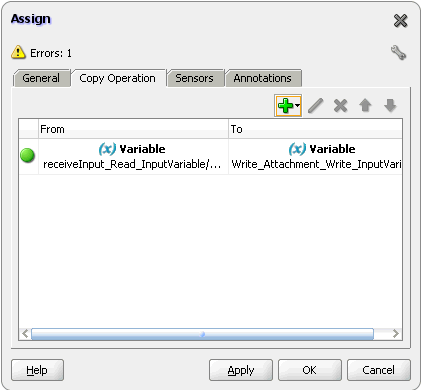Click the Help button

37,370
